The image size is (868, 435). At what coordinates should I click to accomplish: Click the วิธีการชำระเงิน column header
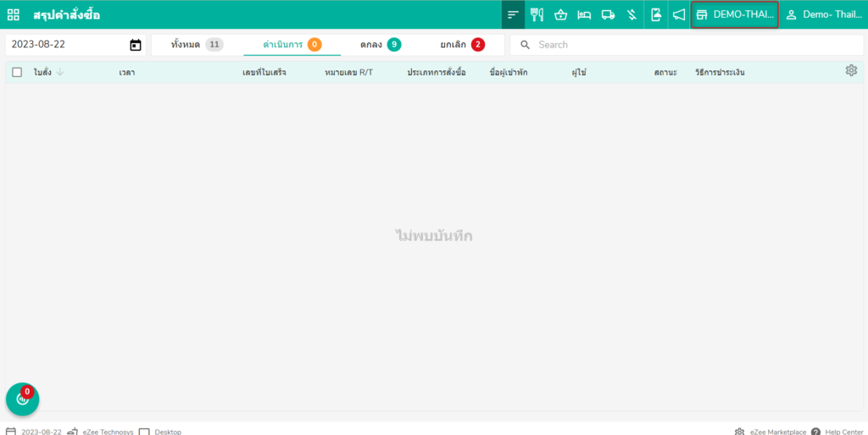tap(720, 73)
